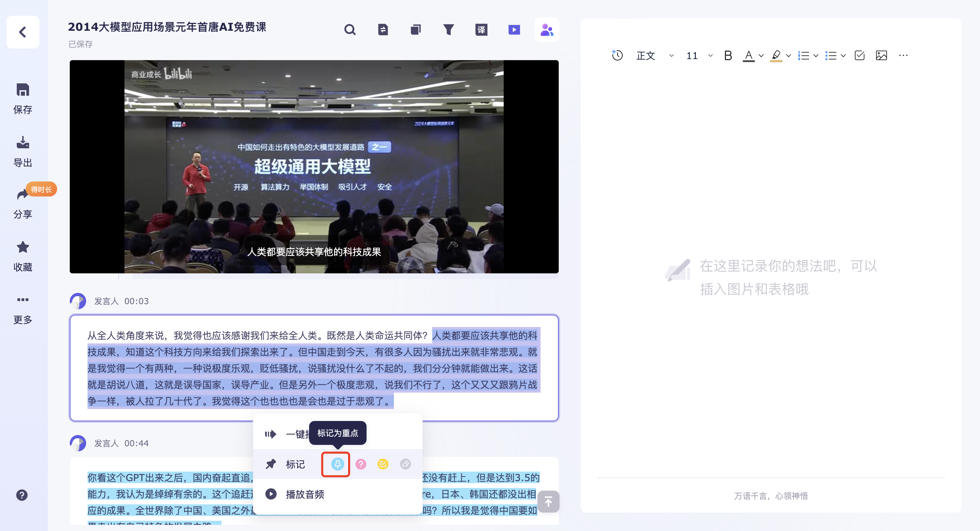Open the notes toolbar overflow ellipsis
980x531 pixels.
point(903,55)
